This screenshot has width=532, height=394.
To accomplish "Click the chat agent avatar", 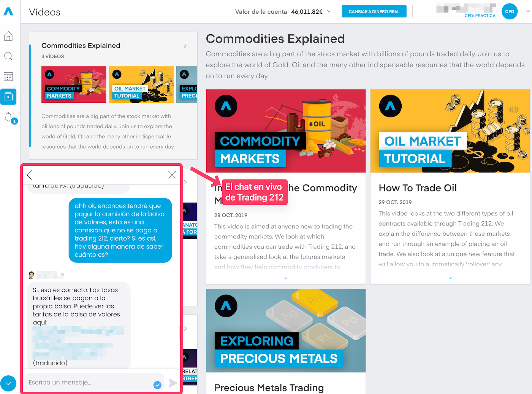I will 32,275.
